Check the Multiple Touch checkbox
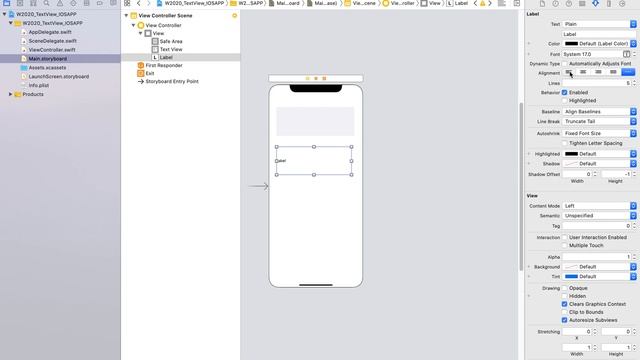The image size is (640, 360). pyautogui.click(x=565, y=245)
